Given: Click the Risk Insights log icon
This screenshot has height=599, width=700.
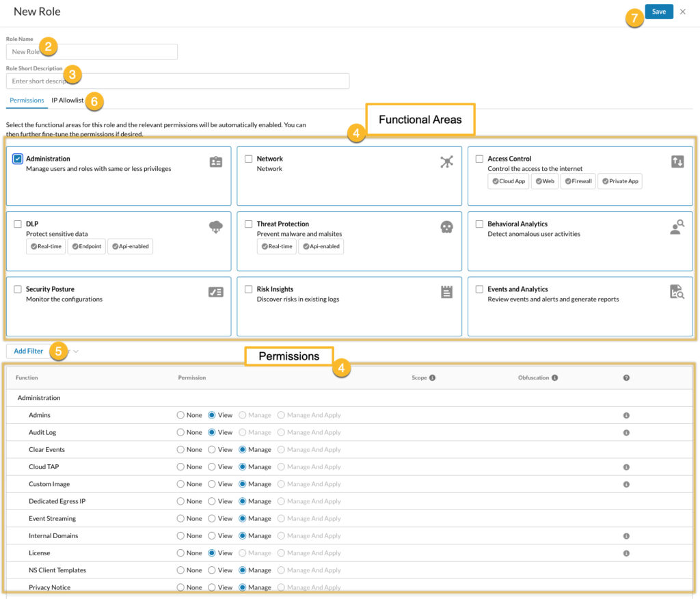Looking at the screenshot, I should point(447,292).
